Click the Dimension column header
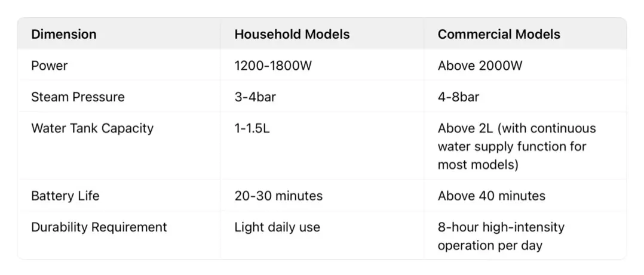 click(64, 35)
